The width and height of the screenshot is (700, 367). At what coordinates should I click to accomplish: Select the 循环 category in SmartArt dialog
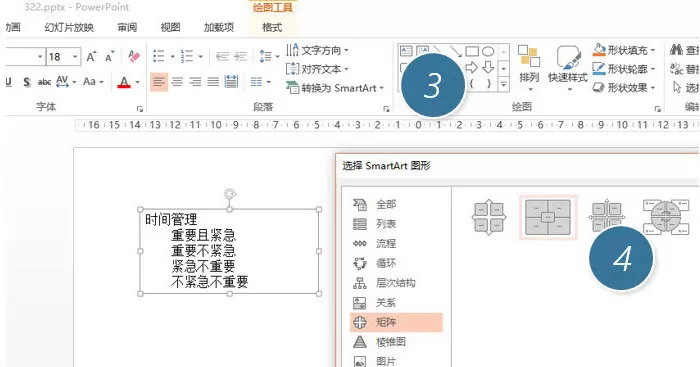(x=396, y=263)
